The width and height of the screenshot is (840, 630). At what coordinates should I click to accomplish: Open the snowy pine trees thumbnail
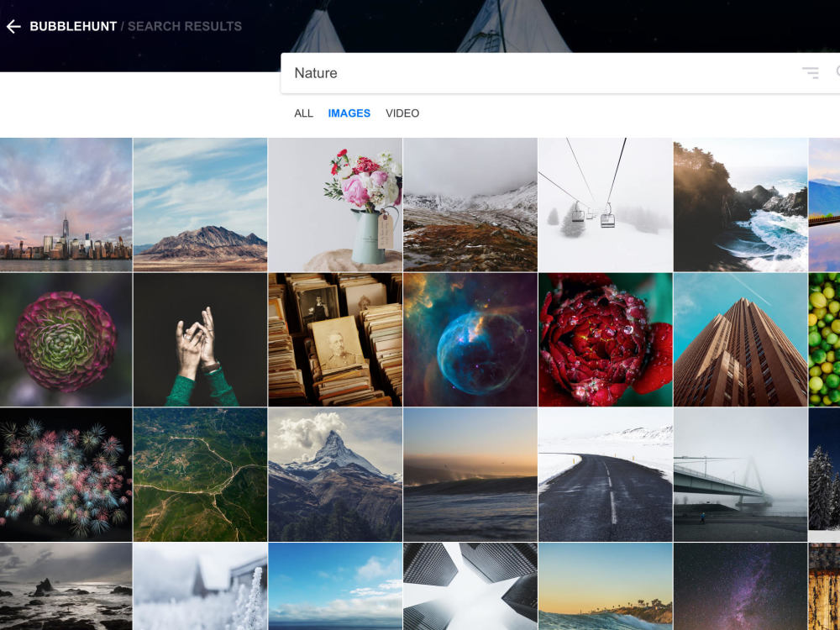(825, 475)
